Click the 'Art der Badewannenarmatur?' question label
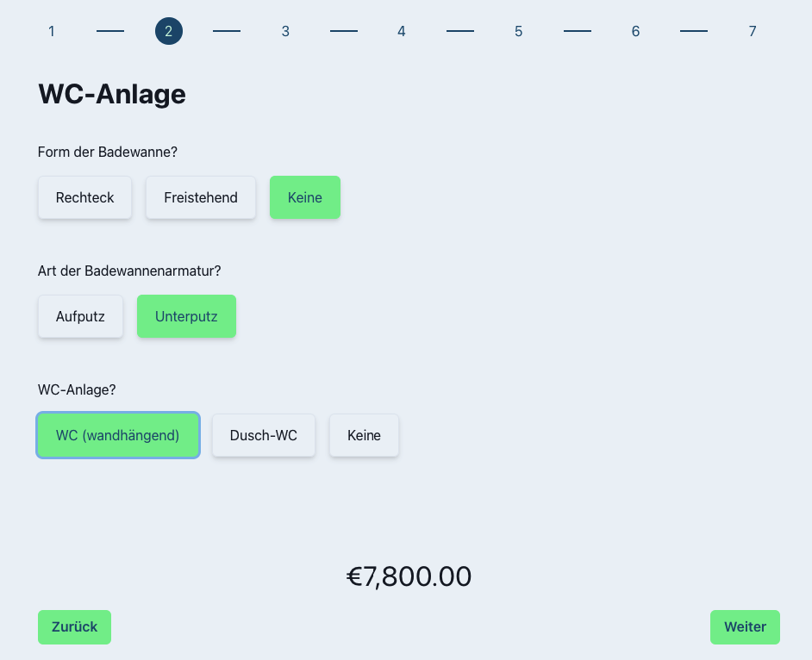The height and width of the screenshot is (660, 812). tap(129, 271)
